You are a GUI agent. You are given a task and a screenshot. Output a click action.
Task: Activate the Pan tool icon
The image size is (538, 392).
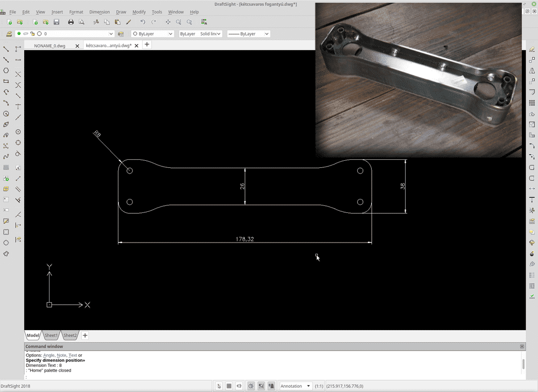[x=168, y=22]
